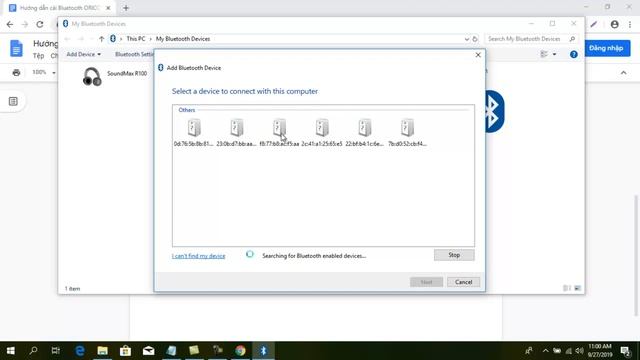The height and width of the screenshot is (360, 640).
Task: Open the volume control in the tray
Action: pyautogui.click(x=579, y=351)
